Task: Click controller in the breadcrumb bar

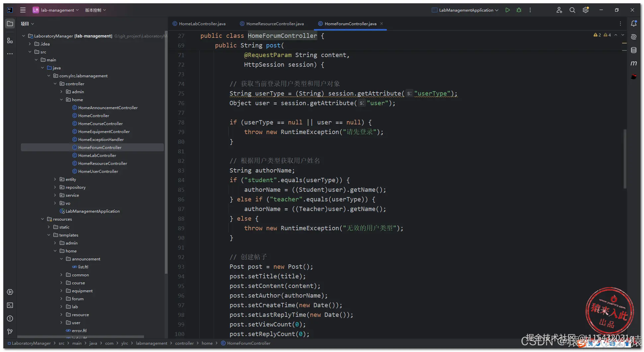Action: pos(184,343)
